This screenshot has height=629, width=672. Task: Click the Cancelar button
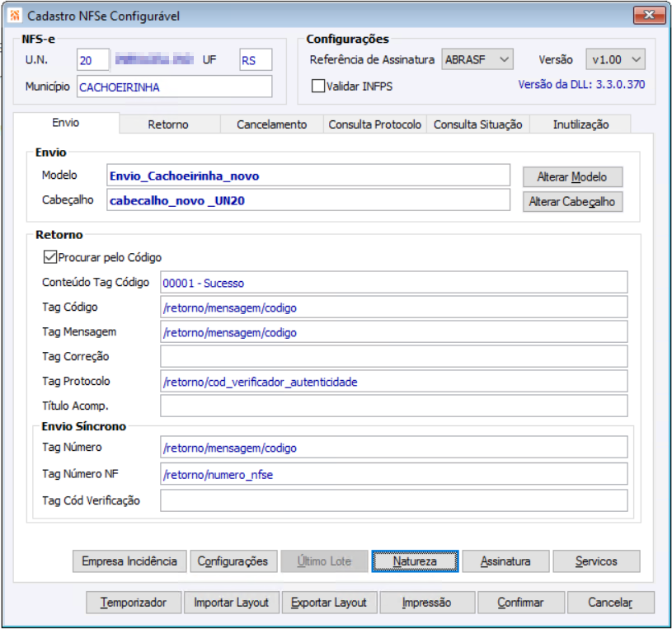click(611, 603)
